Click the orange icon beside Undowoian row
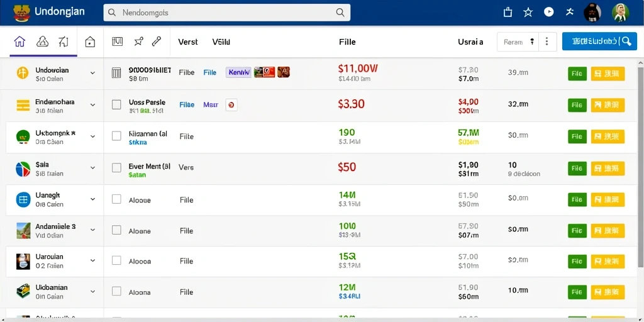Screen dimensions: 644x322 tap(23, 73)
